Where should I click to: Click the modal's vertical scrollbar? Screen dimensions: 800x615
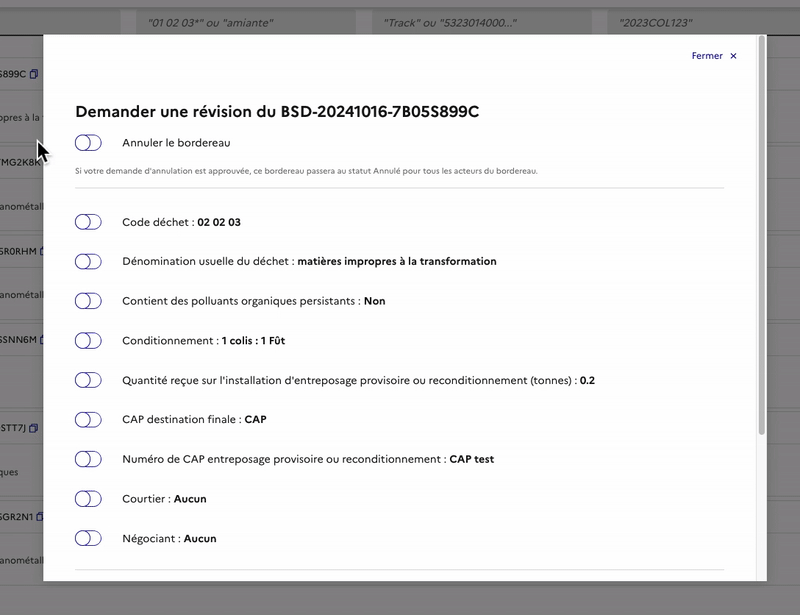[x=761, y=240]
